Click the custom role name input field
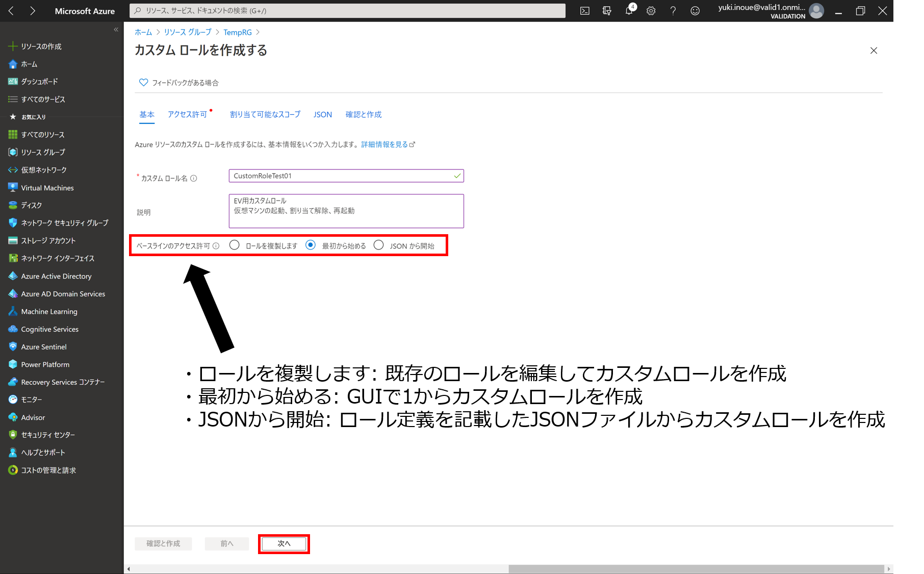The width and height of the screenshot is (924, 574). pyautogui.click(x=342, y=176)
